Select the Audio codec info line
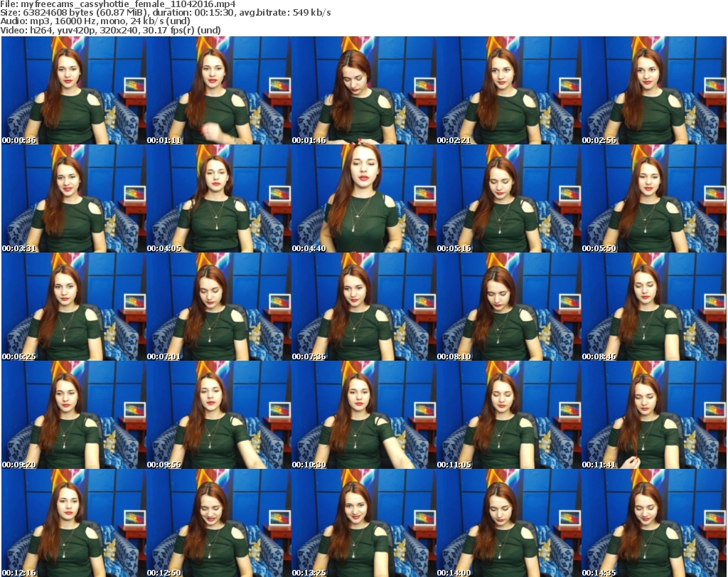 96,21
